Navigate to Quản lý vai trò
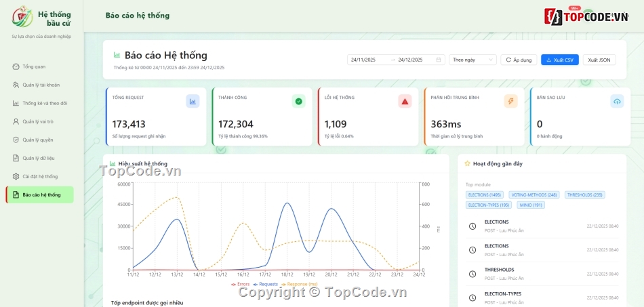The width and height of the screenshot is (644, 307). coord(39,121)
